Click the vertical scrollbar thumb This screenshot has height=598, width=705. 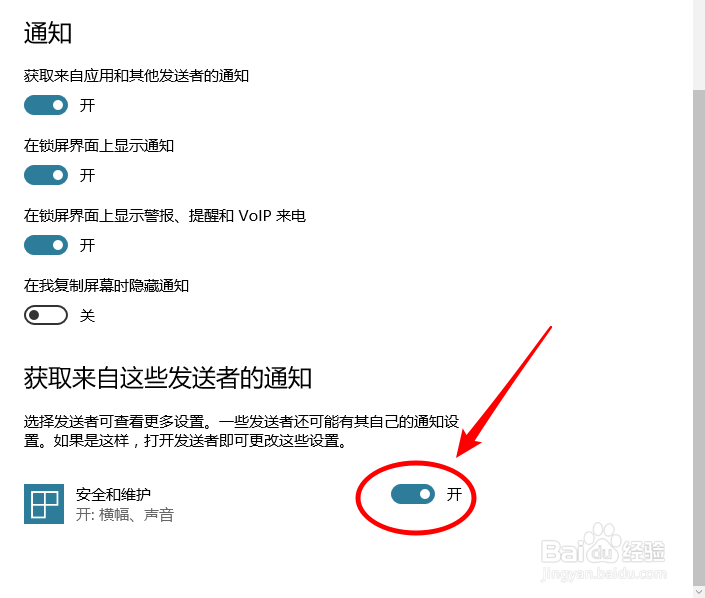click(x=699, y=336)
